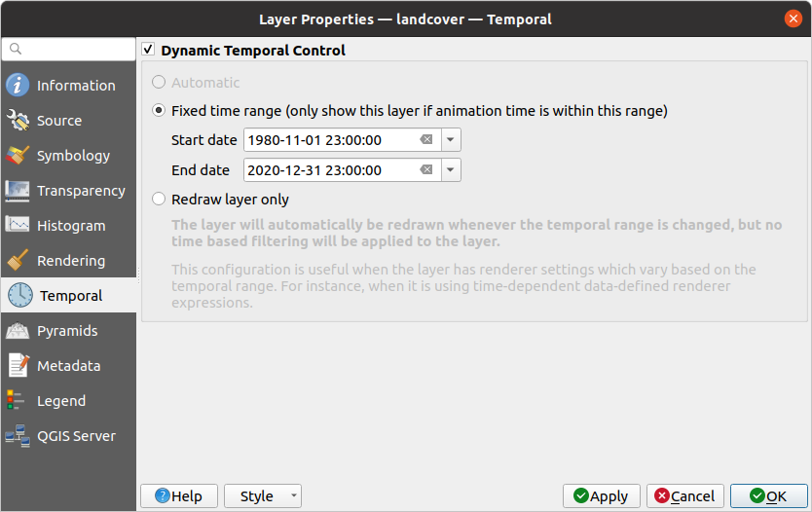
Task: Clear the Start date value
Action: coord(425,140)
